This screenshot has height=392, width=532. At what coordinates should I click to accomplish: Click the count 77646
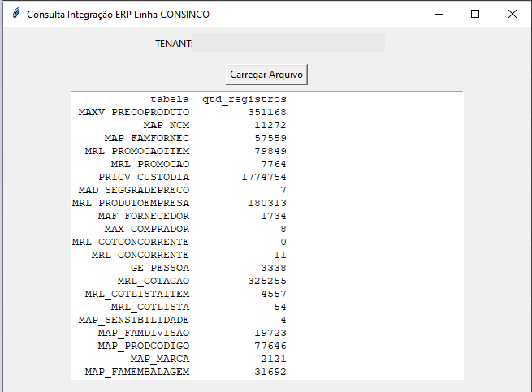click(x=270, y=346)
